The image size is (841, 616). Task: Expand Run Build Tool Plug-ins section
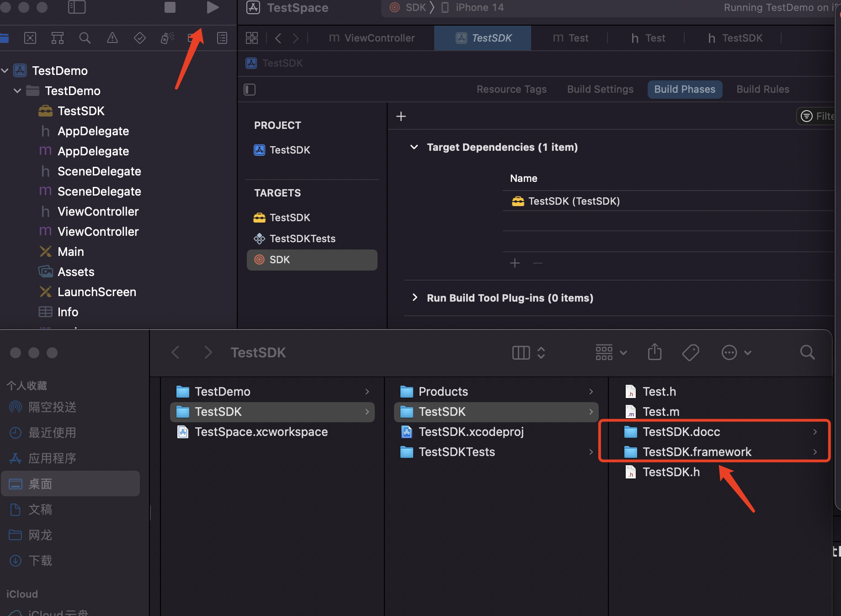415,297
